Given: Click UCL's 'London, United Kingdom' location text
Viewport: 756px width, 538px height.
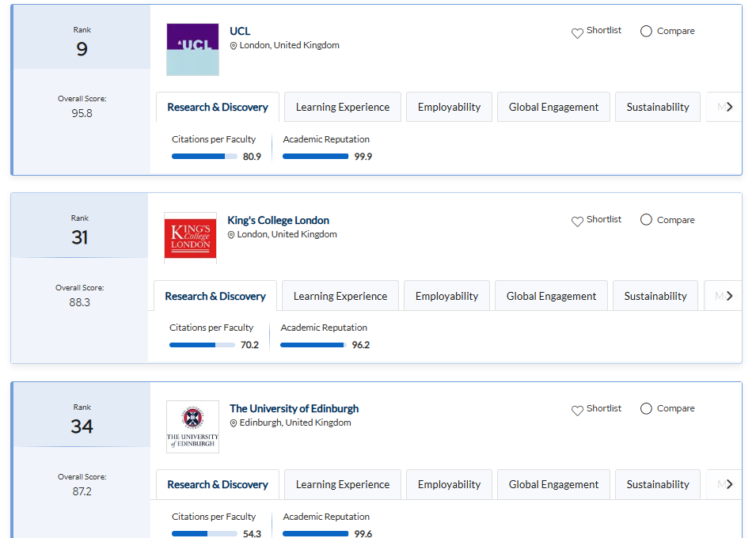Looking at the screenshot, I should (289, 45).
